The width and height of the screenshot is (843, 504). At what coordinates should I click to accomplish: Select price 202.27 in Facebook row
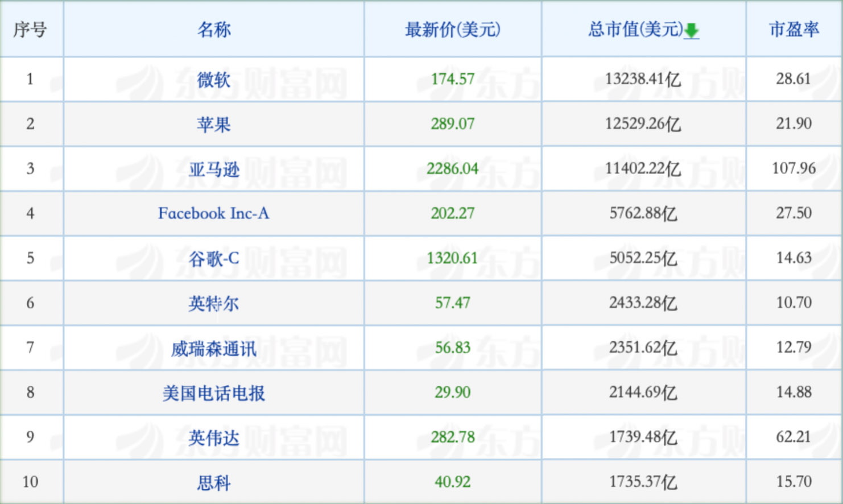click(x=453, y=213)
